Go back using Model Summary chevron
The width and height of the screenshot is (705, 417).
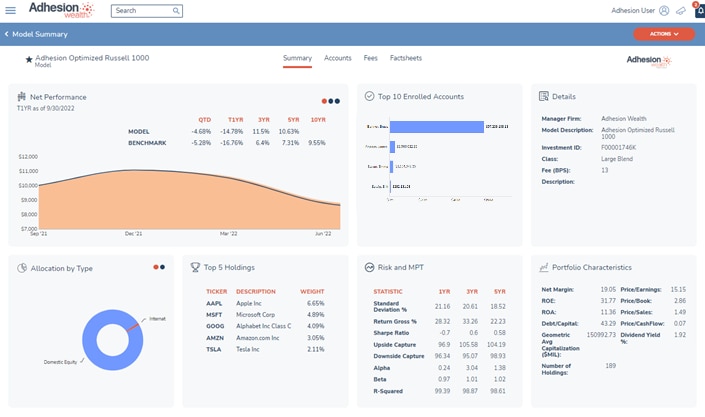pyautogui.click(x=7, y=34)
